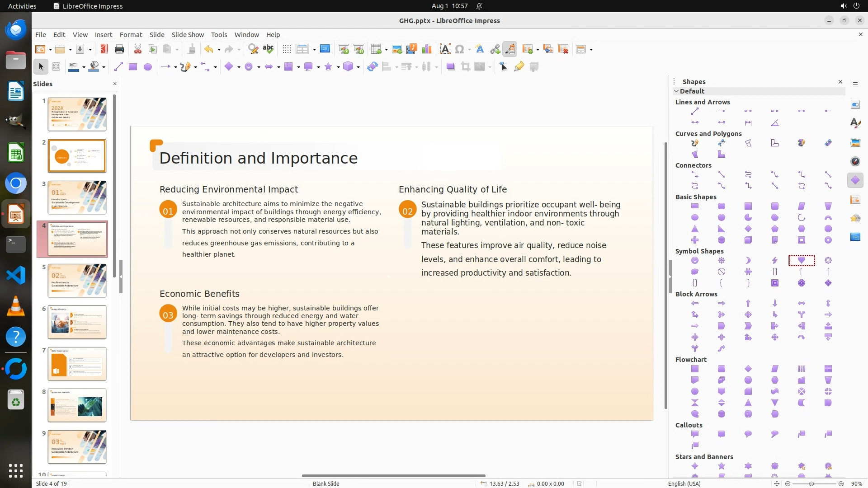This screenshot has width=868, height=488.
Task: Select slide 6 thumbnail
Action: [x=77, y=322]
